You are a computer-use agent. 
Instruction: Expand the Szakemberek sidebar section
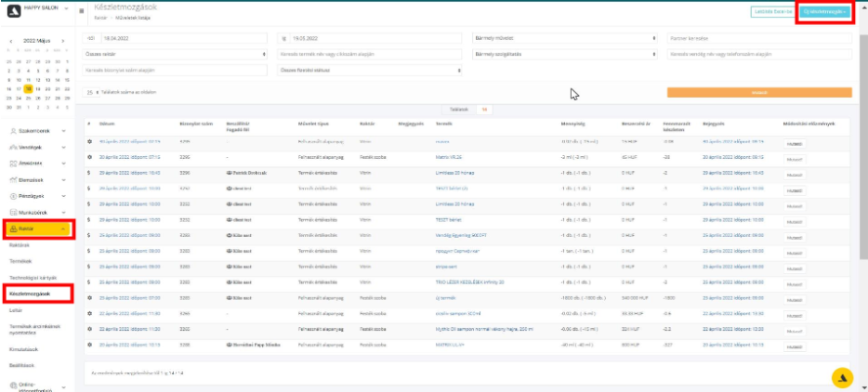coord(64,131)
